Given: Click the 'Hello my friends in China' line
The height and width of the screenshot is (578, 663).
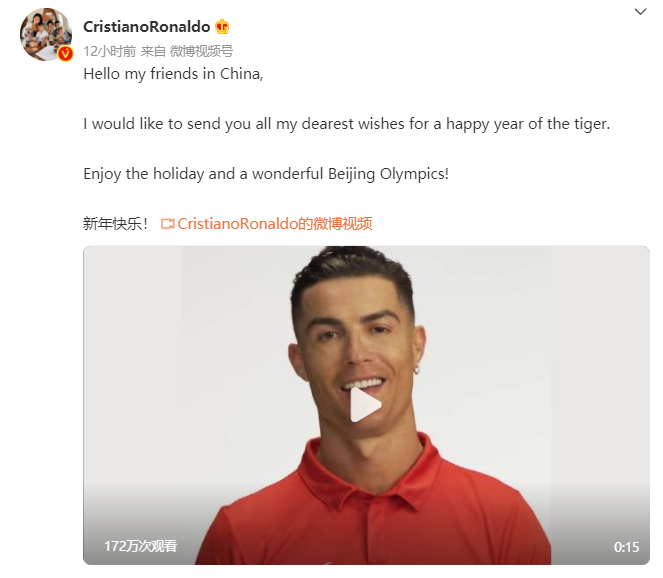Looking at the screenshot, I should (173, 74).
